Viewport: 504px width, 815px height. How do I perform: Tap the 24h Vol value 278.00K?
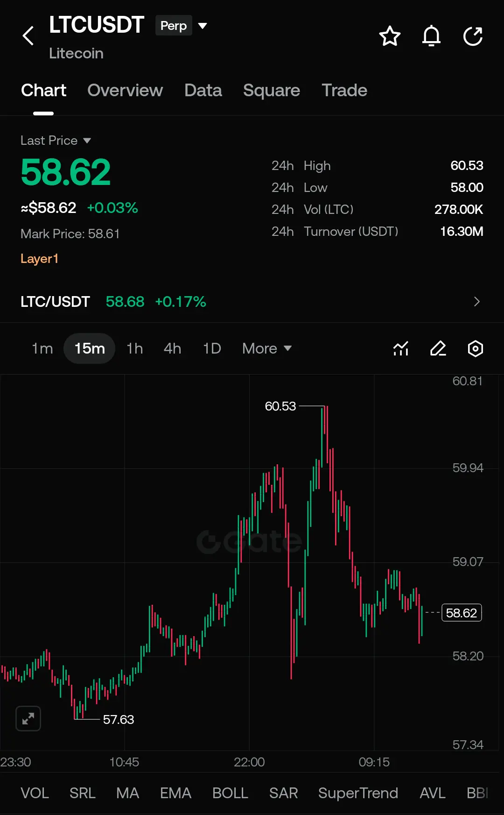click(459, 209)
